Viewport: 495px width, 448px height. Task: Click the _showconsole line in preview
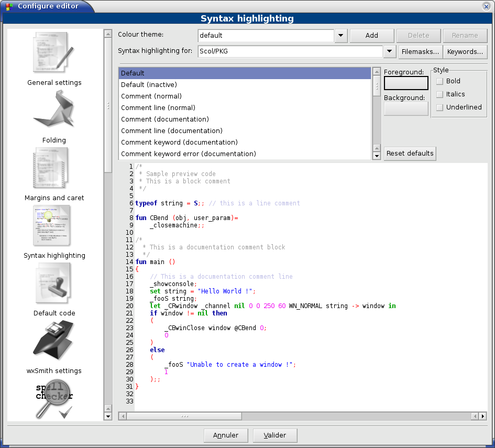pos(173,284)
